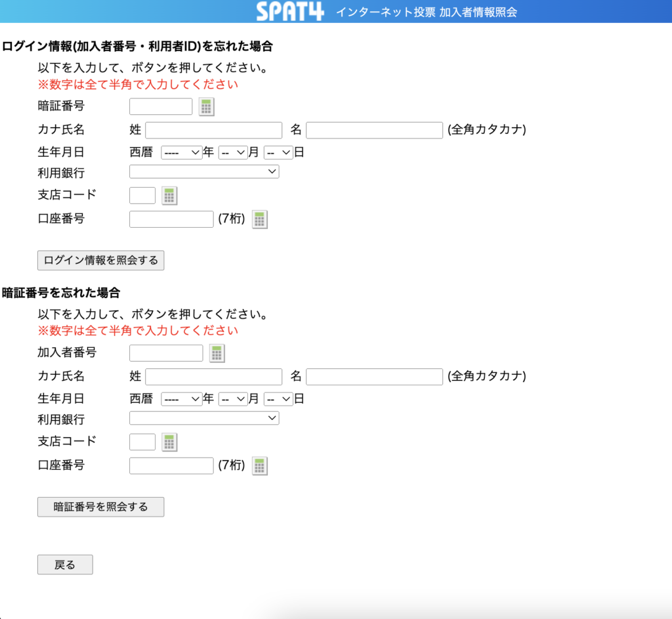Open the numeric keypad beside 暗証番号
Image resolution: width=672 pixels, height=619 pixels.
(x=206, y=106)
